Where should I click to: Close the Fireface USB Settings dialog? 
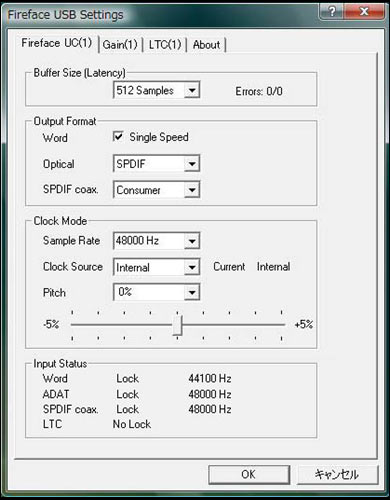(364, 12)
